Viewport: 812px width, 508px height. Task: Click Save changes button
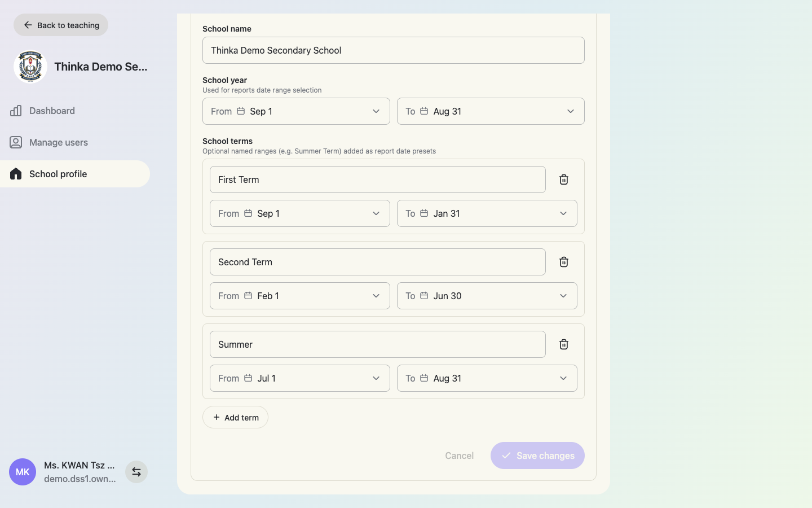click(537, 456)
